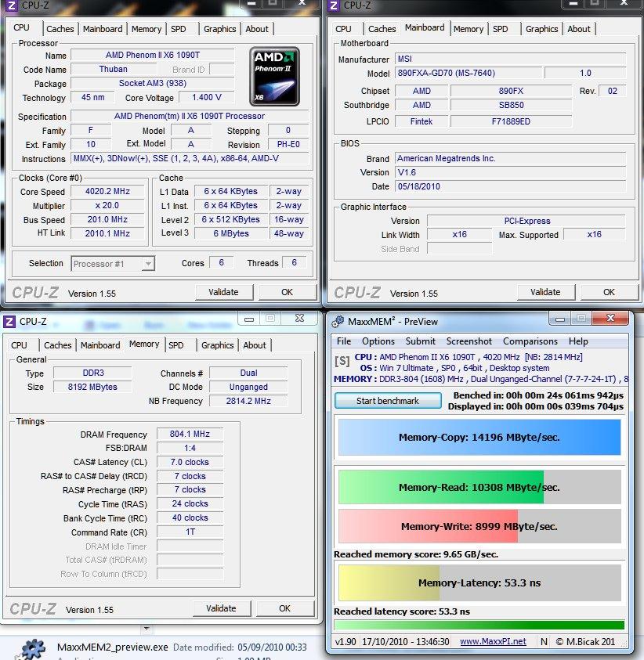
Task: Open Caches tab in the Memory window
Action: point(57,345)
